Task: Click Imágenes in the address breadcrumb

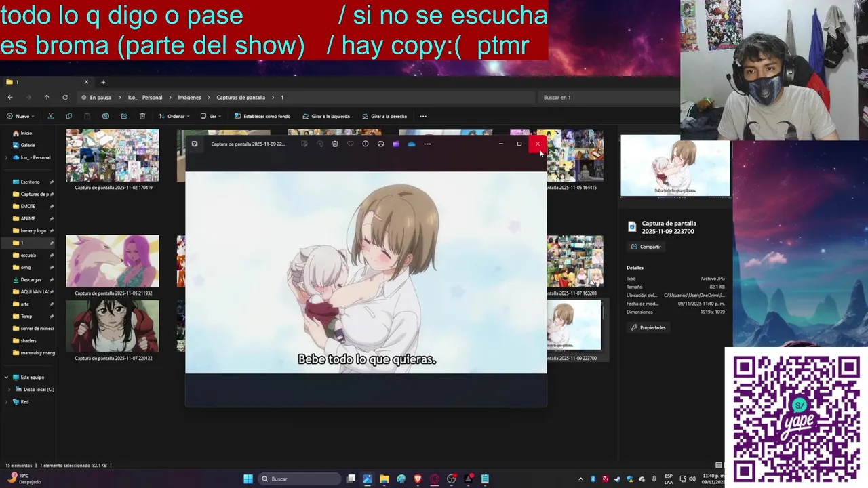Action: pos(189,97)
